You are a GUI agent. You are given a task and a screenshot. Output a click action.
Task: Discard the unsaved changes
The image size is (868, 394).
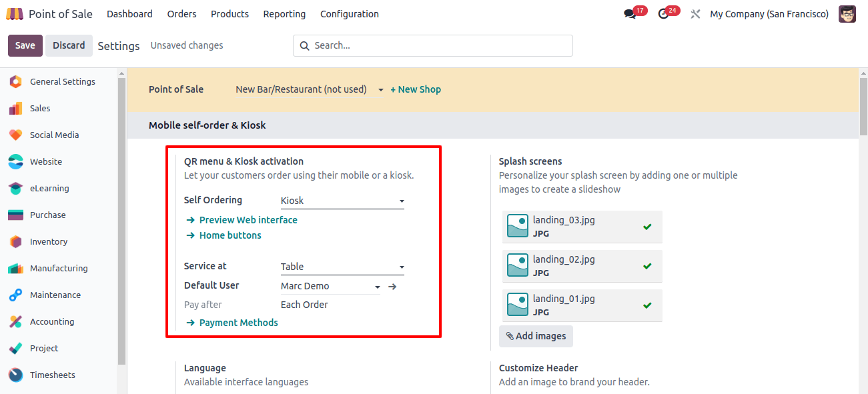coord(69,45)
